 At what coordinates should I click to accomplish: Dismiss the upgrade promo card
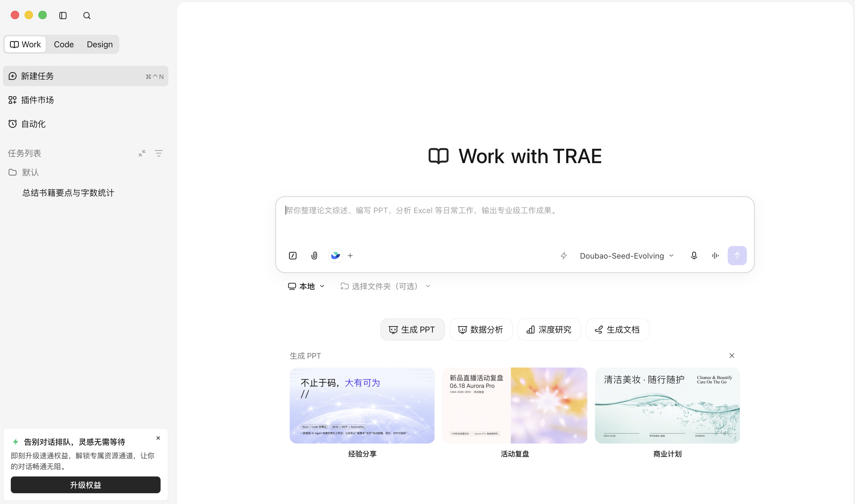point(158,438)
